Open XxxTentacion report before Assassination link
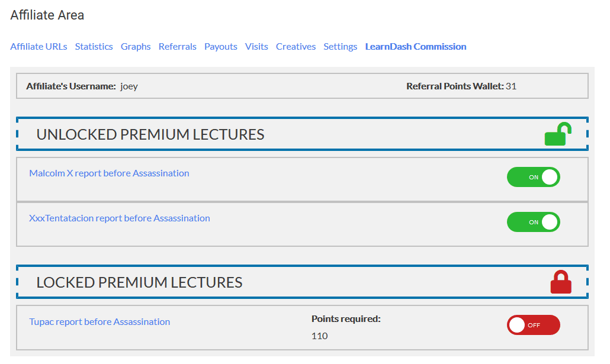The width and height of the screenshot is (610, 364). [x=120, y=218]
